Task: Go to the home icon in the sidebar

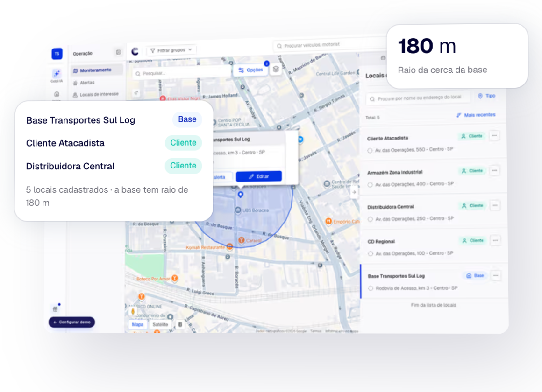Action: click(57, 94)
